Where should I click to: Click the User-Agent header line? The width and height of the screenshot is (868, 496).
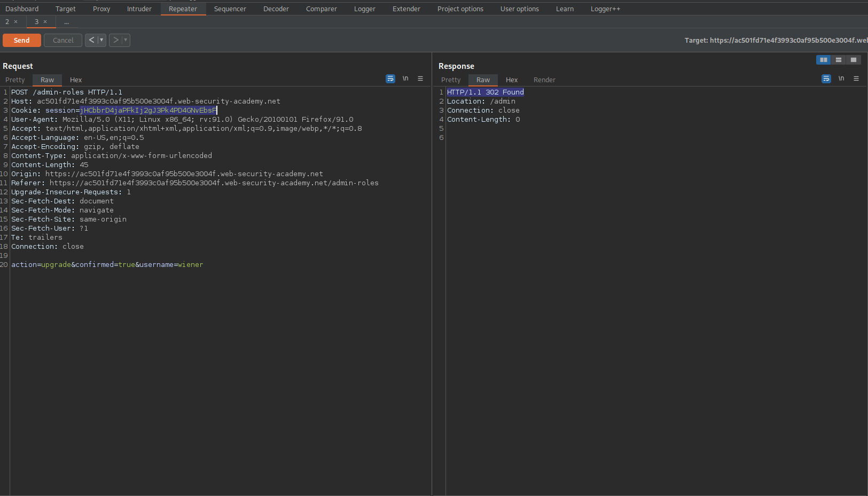pos(182,119)
